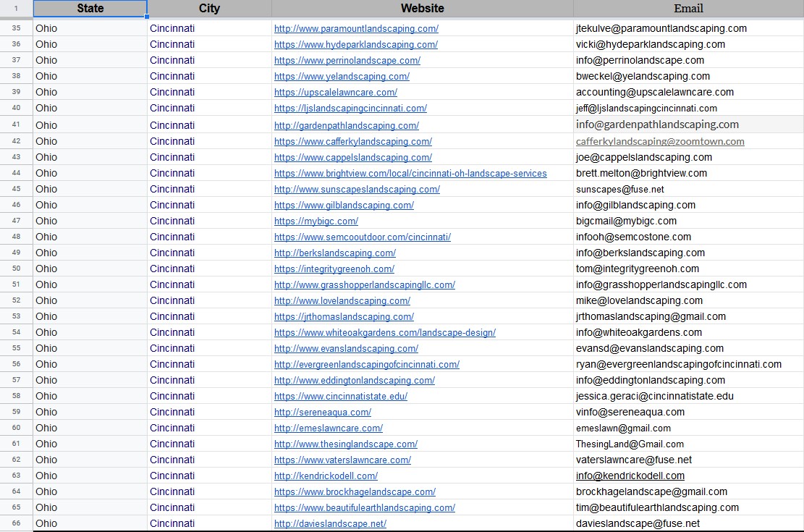Select row header 66
The height and width of the screenshot is (532, 804).
[x=17, y=523]
